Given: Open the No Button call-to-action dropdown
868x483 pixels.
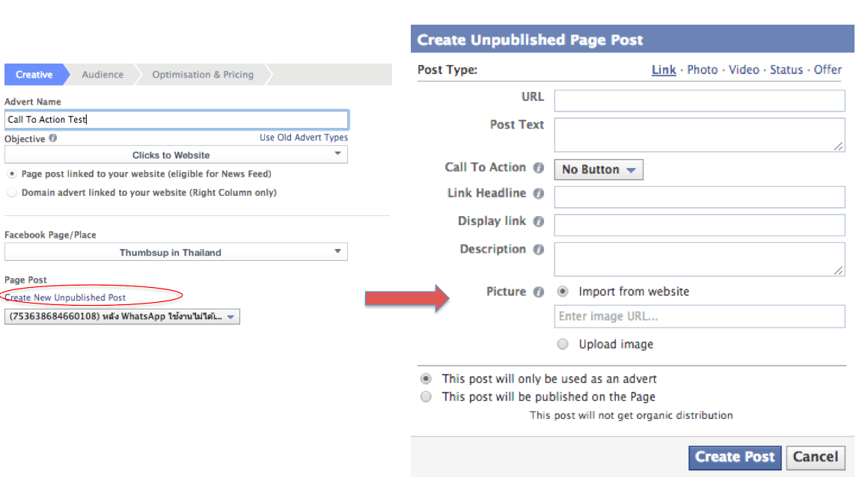Looking at the screenshot, I should [598, 170].
